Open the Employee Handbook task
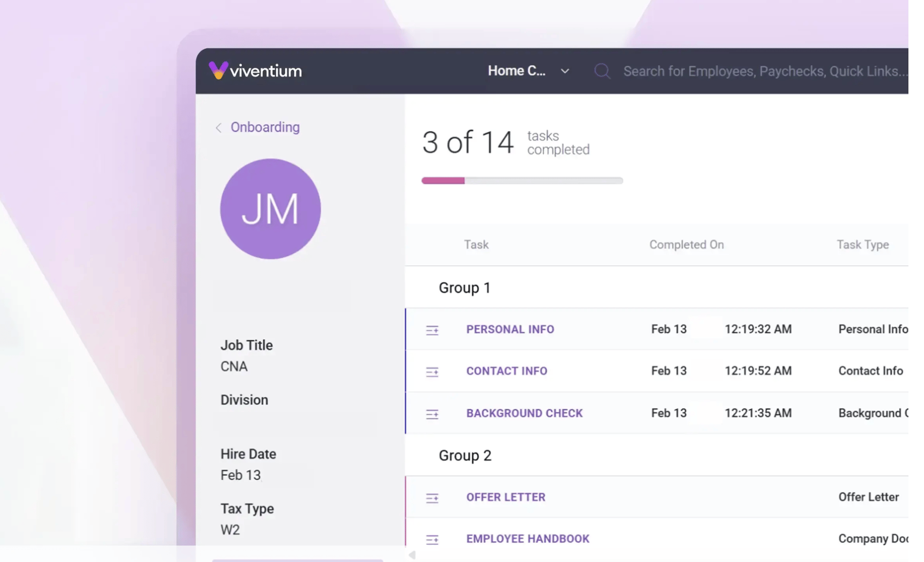The height and width of the screenshot is (562, 924). tap(527, 538)
